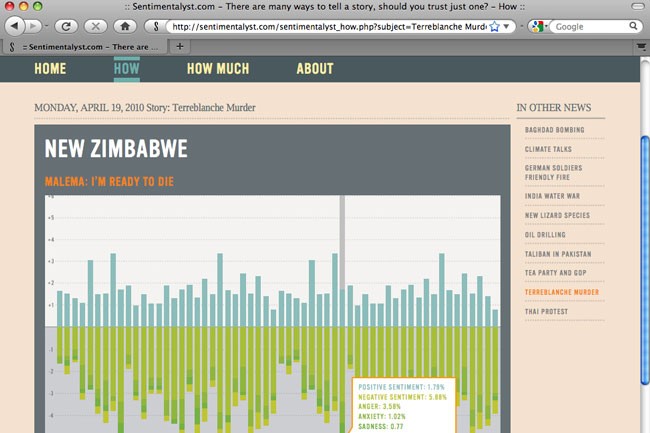Image resolution: width=650 pixels, height=433 pixels.
Task: Focus the Google search field
Action: 590,27
